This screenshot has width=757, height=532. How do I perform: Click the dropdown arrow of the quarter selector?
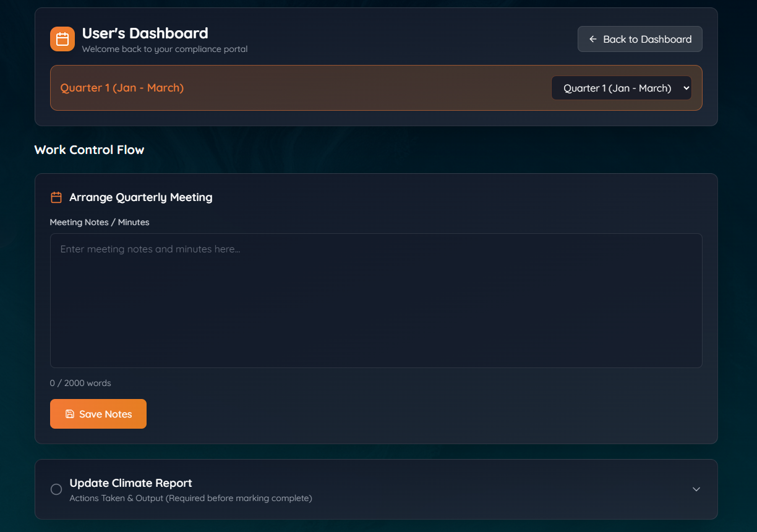point(685,88)
